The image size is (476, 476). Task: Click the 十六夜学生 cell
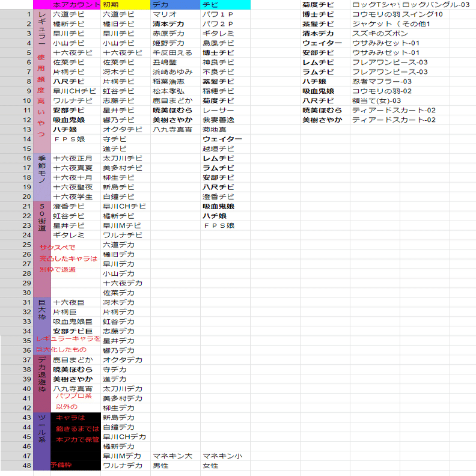pyautogui.click(x=76, y=197)
